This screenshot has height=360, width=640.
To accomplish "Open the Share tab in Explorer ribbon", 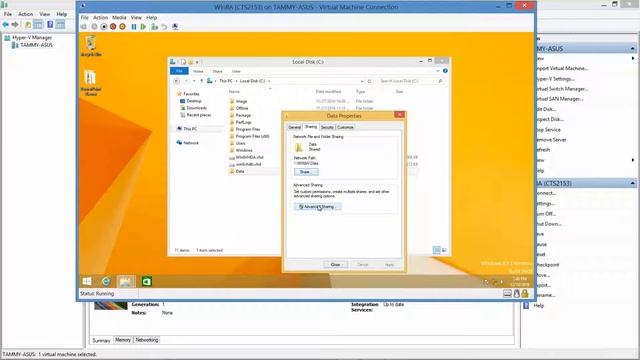I will pyautogui.click(x=218, y=71).
